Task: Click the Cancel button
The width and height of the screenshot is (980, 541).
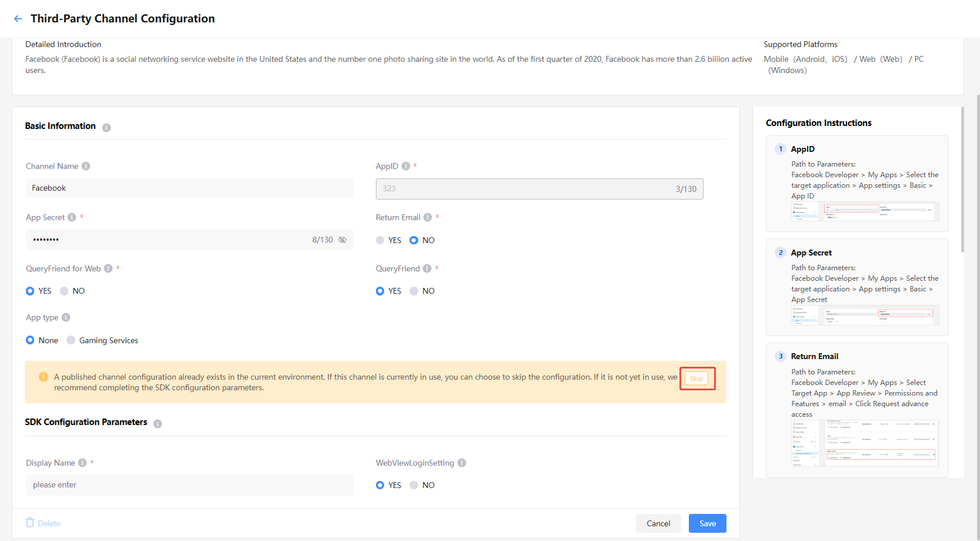Action: (x=658, y=523)
